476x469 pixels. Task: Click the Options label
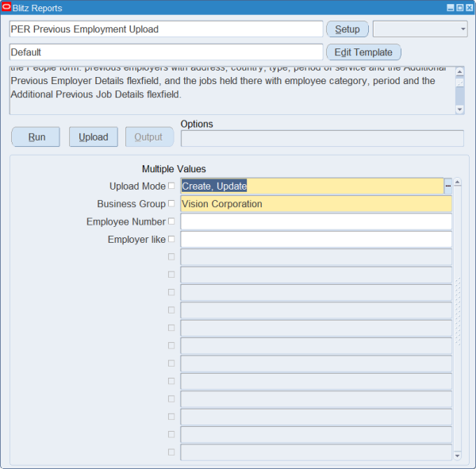tap(197, 124)
